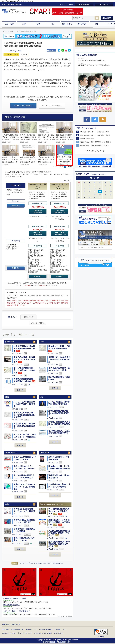
Task: Open headline ハンセン病訴訟、根本厚労相「通常なら控訴」
Action: tap(59, 403)
